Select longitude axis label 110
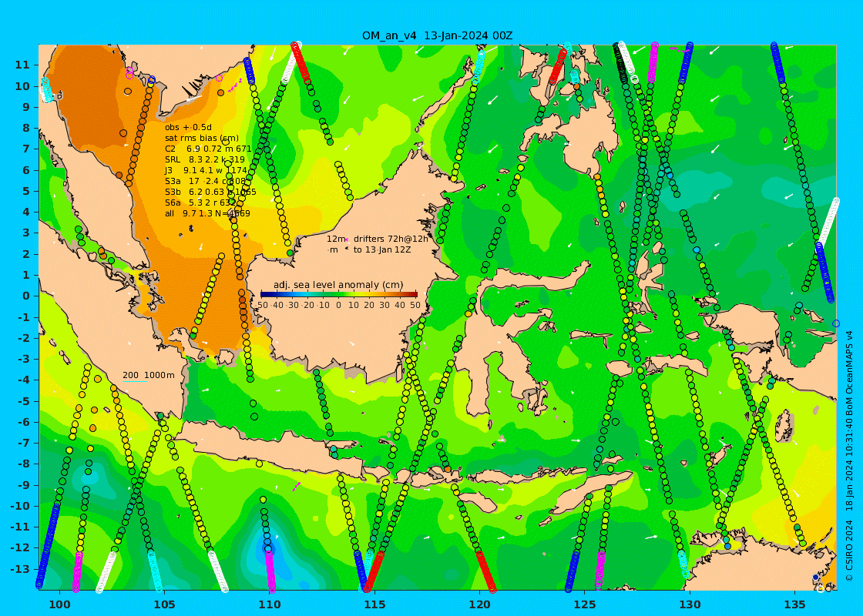The width and height of the screenshot is (863, 616). pyautogui.click(x=270, y=605)
